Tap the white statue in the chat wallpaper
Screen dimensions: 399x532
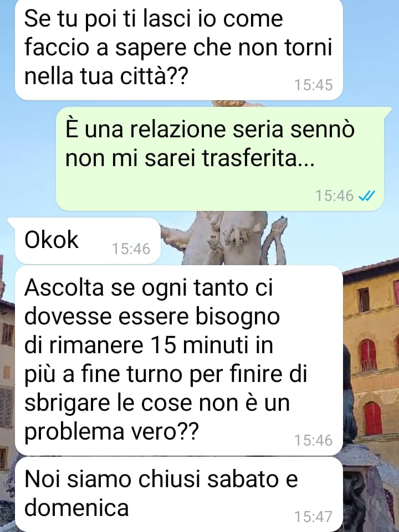pyautogui.click(x=224, y=237)
